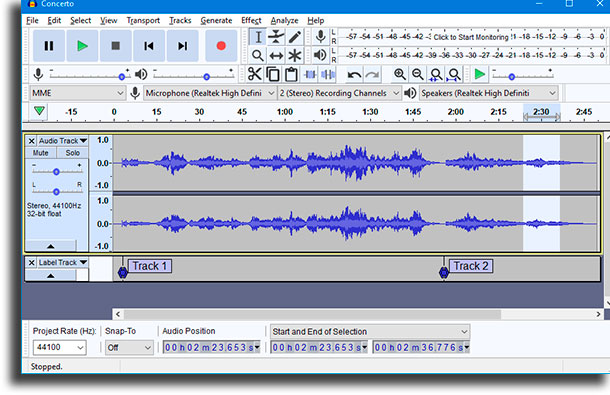Click the playback volume slider handle
Viewport: 610px width, 395px height.
tap(207, 77)
